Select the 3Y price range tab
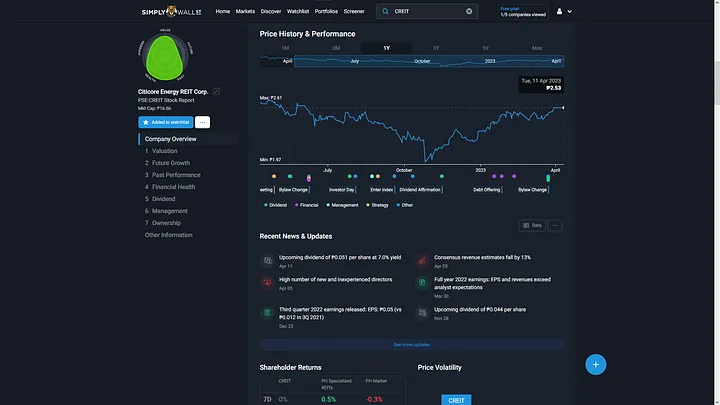The height and width of the screenshot is (405, 720). [436, 48]
